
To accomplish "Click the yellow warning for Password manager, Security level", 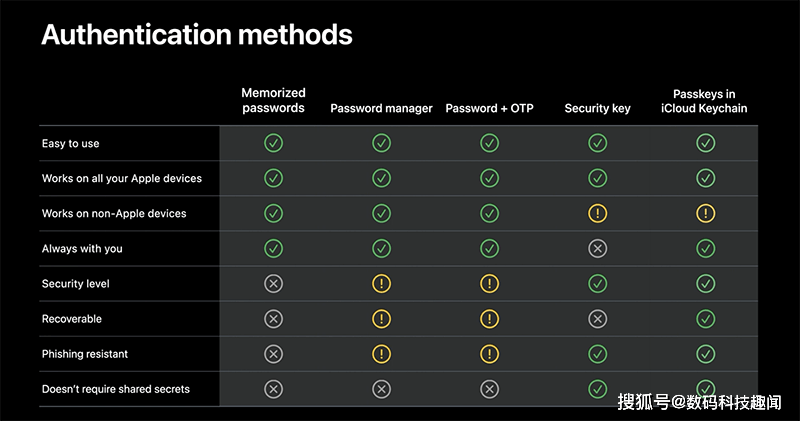I will coord(381,284).
